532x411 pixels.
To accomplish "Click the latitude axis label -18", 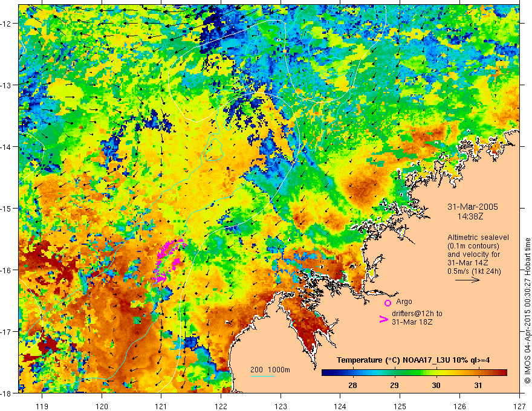I will point(6,393).
